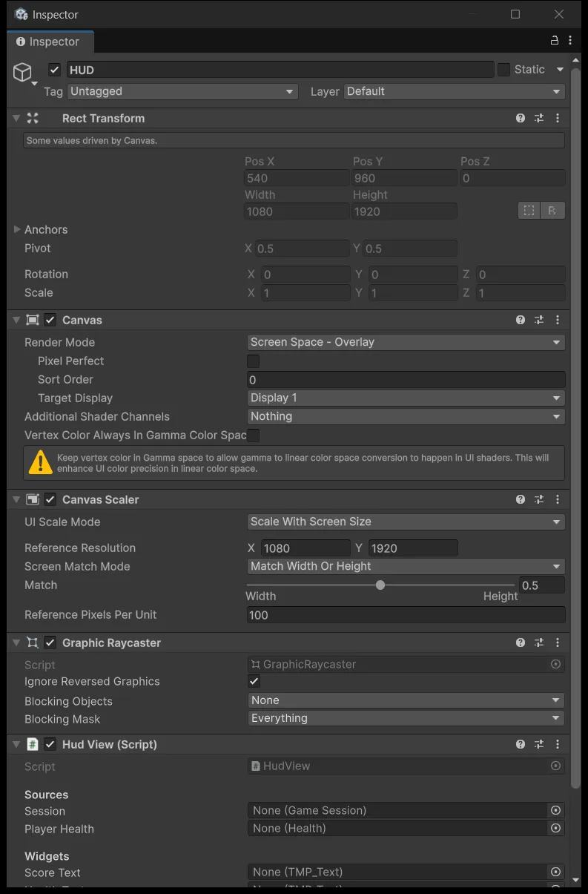
Task: Open object picker for Session field
Action: coord(555,810)
